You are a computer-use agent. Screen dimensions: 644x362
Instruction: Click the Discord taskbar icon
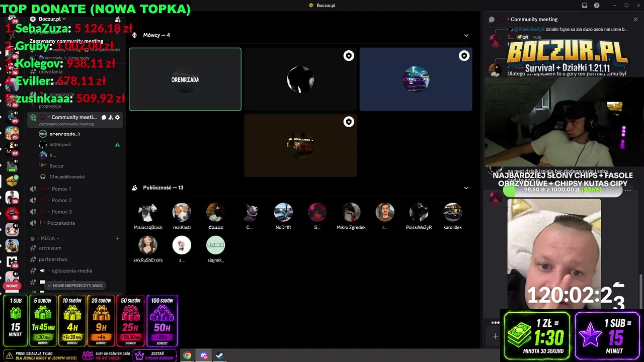pos(204,355)
